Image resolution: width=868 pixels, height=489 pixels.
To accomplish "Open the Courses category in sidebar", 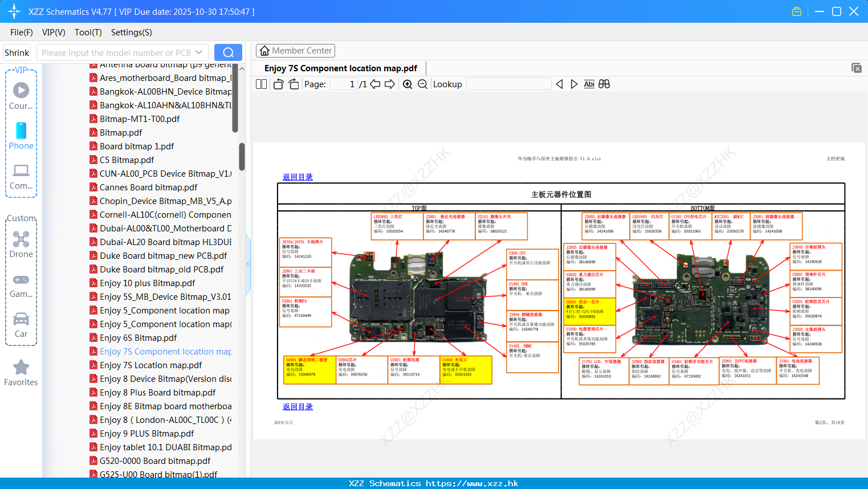I will (x=21, y=96).
